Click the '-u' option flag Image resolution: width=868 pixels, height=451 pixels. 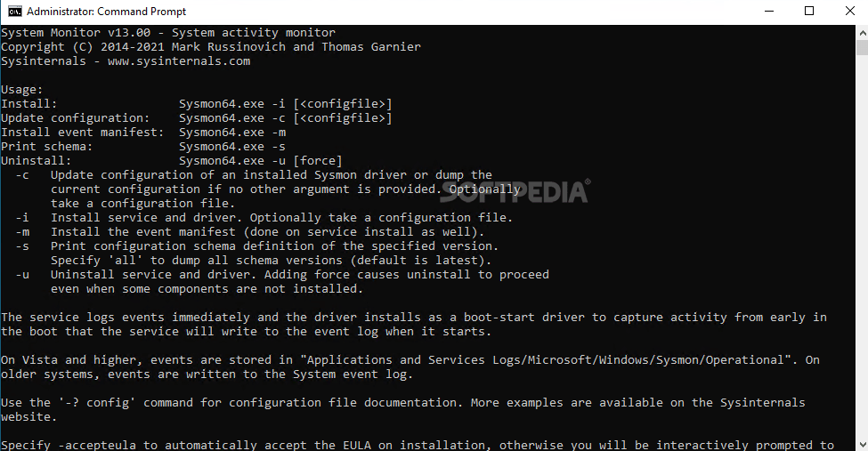coord(22,275)
